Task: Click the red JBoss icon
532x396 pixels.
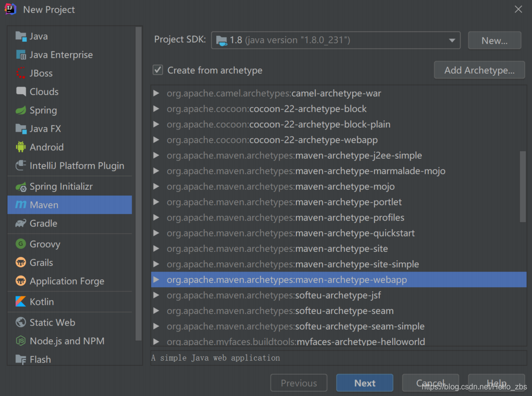Action: tap(21, 73)
